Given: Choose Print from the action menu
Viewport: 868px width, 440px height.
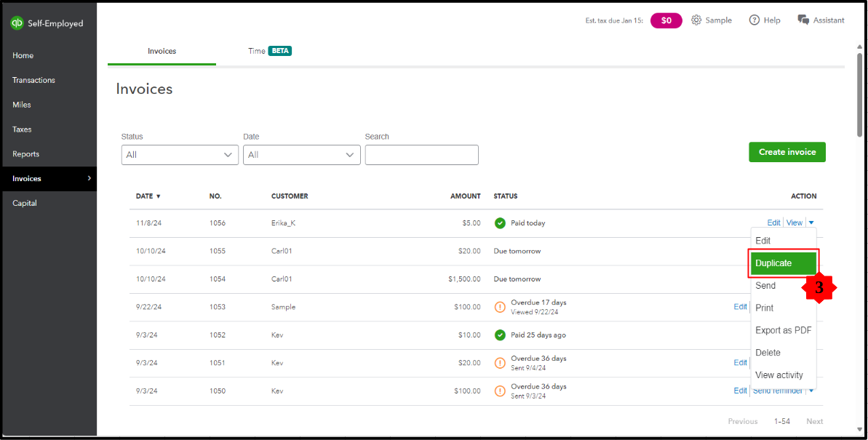Looking at the screenshot, I should pos(783,308).
